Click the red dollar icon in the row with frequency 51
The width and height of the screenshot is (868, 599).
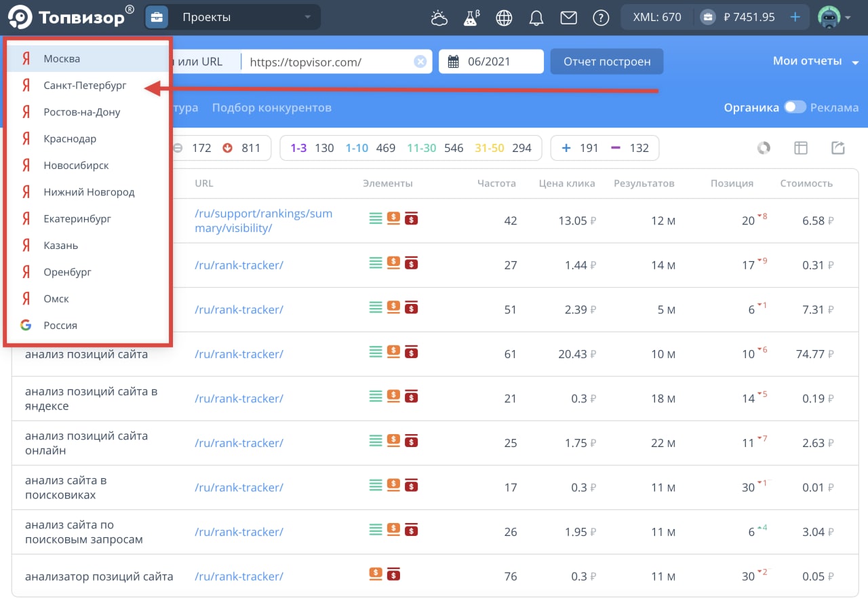411,307
